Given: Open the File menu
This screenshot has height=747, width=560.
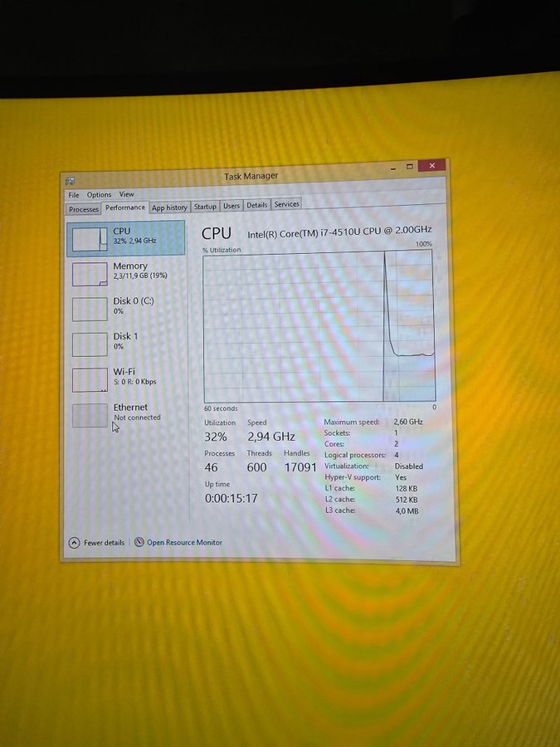Looking at the screenshot, I should (x=74, y=195).
